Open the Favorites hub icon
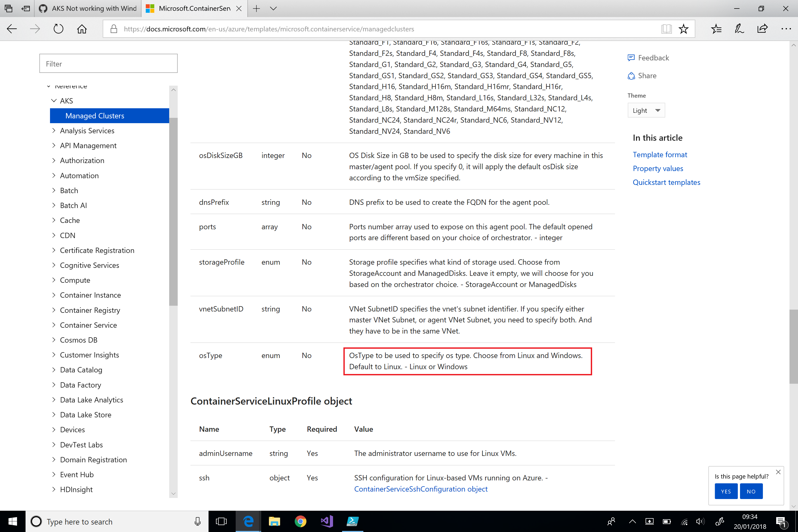Screen dimensions: 798x532 tap(716, 29)
